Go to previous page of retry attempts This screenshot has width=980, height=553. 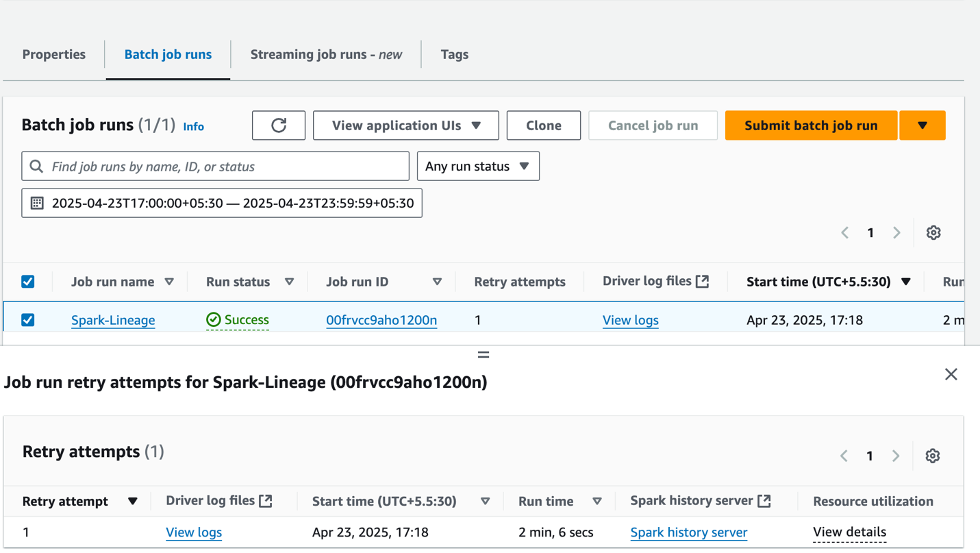pyautogui.click(x=844, y=456)
